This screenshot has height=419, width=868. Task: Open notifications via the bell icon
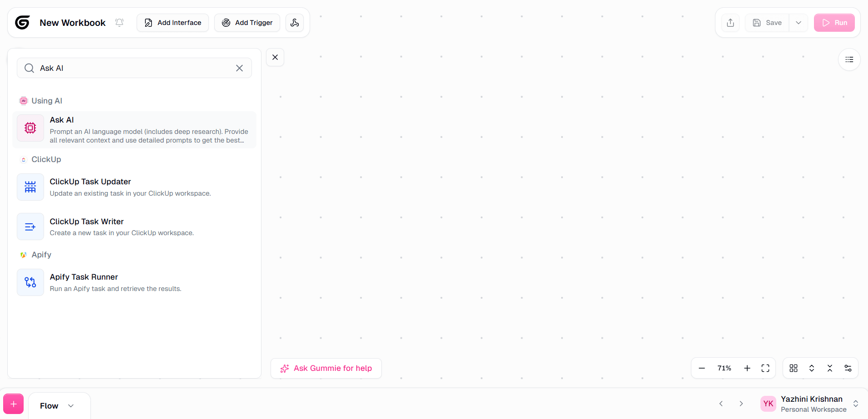tap(119, 22)
